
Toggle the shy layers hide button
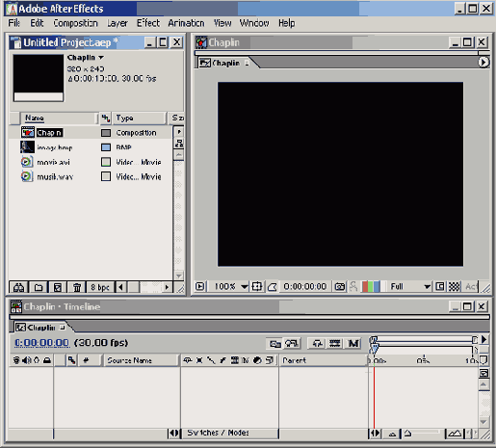318,344
